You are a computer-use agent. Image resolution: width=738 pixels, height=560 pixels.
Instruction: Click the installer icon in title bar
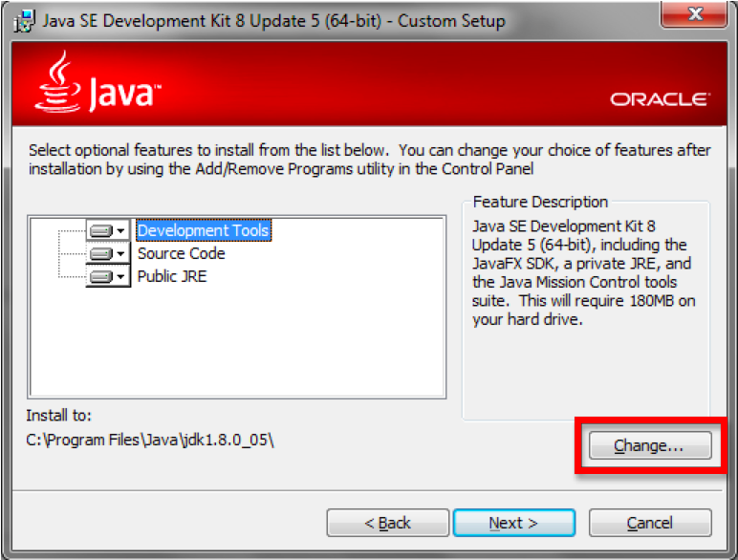coord(24,21)
